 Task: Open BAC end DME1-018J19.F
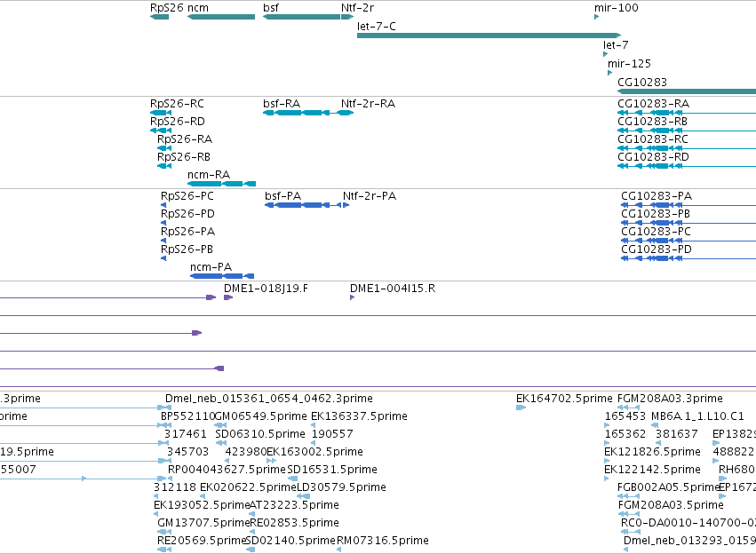click(266, 289)
